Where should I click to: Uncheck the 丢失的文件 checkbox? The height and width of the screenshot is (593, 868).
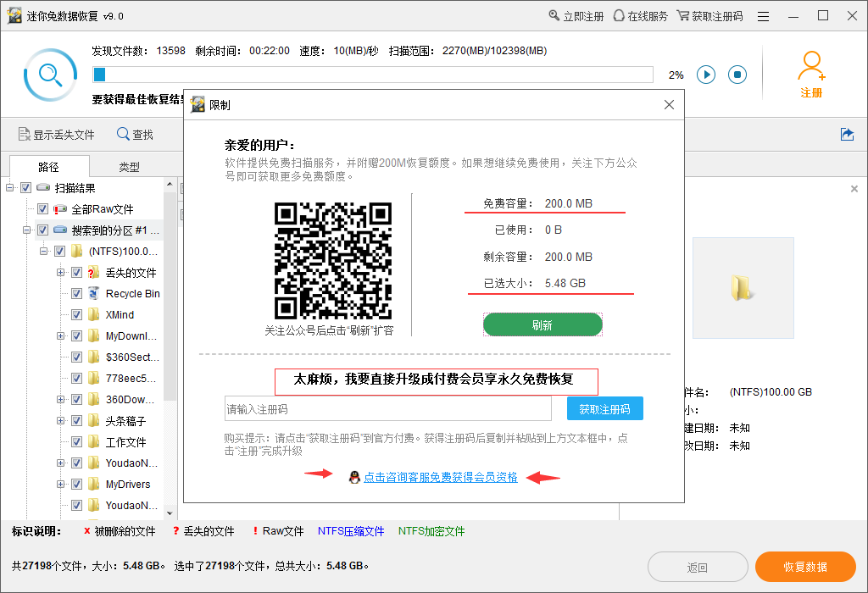(x=77, y=272)
